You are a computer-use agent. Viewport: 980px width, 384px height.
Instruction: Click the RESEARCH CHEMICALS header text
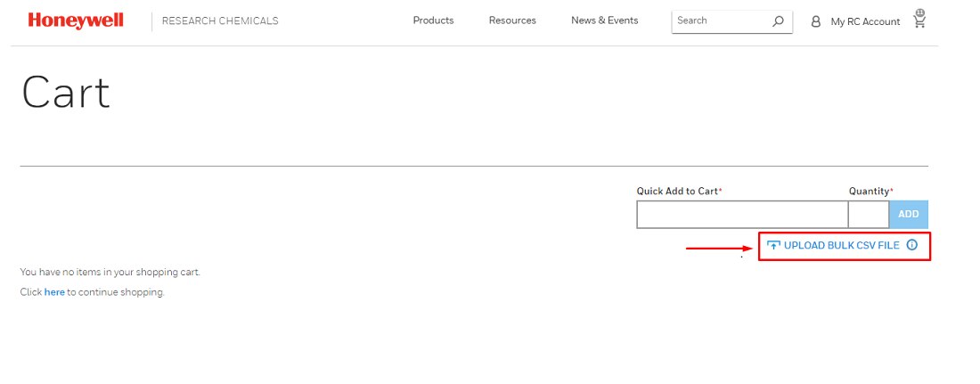220,20
